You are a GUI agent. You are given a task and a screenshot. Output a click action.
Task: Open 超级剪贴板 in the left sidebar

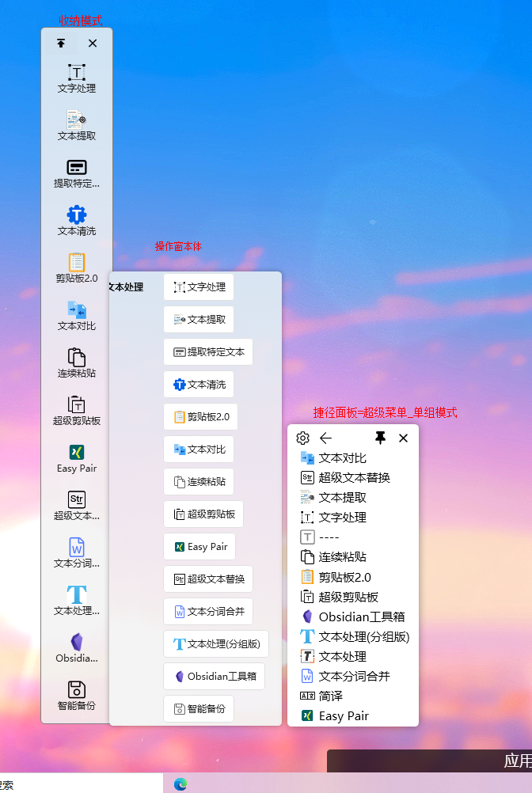(76, 411)
